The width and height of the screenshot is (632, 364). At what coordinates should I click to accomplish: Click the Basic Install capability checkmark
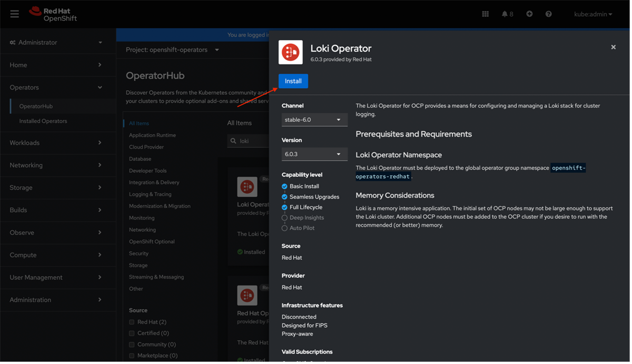284,186
